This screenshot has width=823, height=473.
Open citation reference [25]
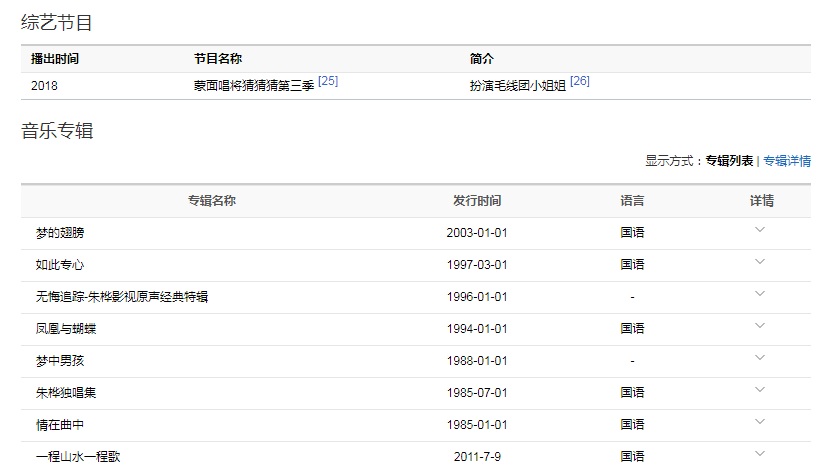pyautogui.click(x=328, y=81)
